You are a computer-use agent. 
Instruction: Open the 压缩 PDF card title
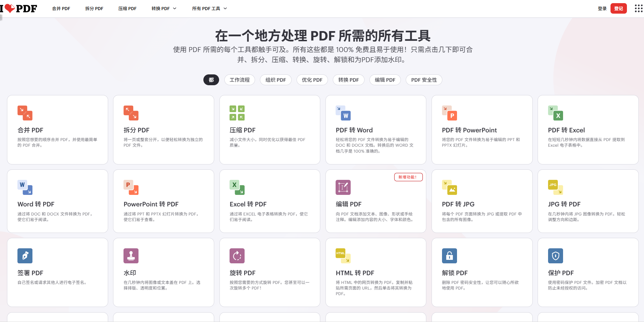click(242, 130)
